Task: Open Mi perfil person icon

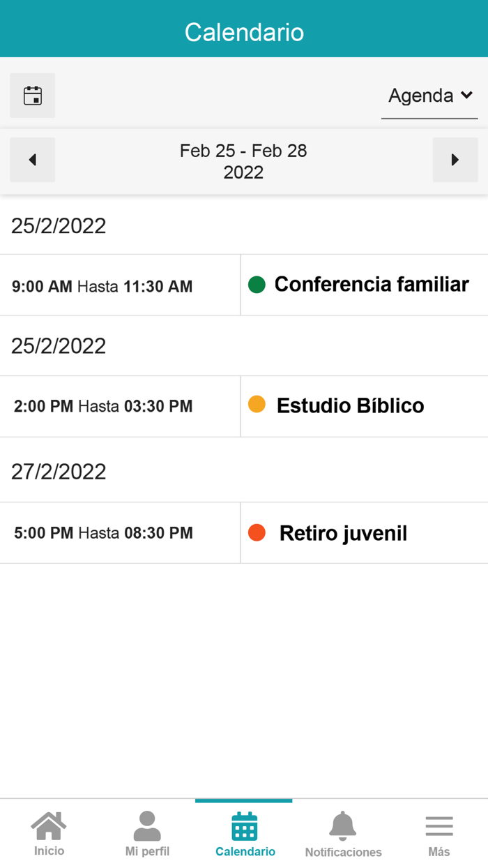Action: click(x=147, y=827)
